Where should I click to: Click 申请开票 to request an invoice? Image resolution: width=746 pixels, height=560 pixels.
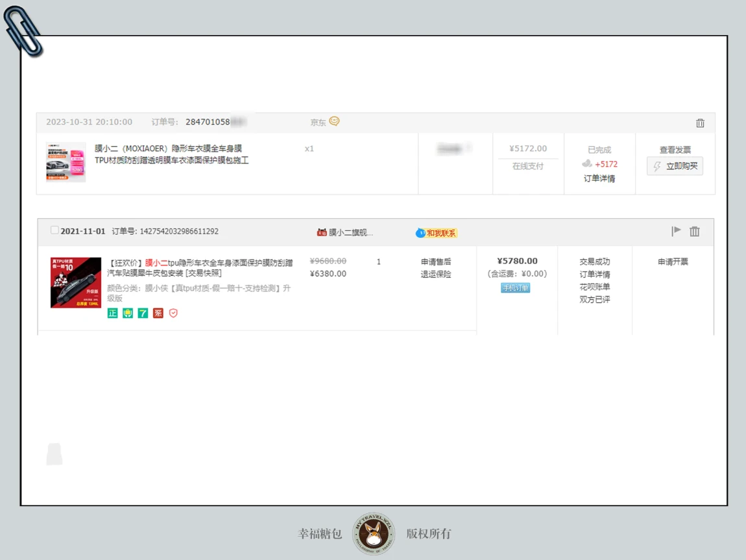click(x=673, y=262)
